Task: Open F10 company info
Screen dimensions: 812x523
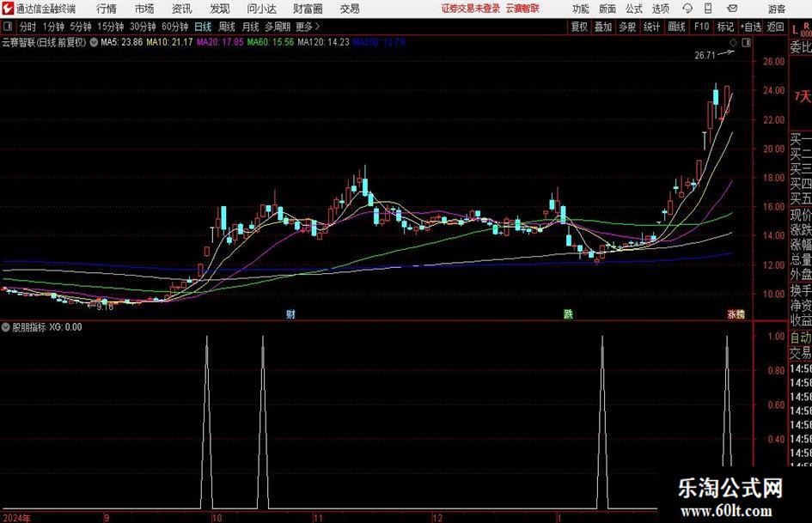Action: [702, 27]
